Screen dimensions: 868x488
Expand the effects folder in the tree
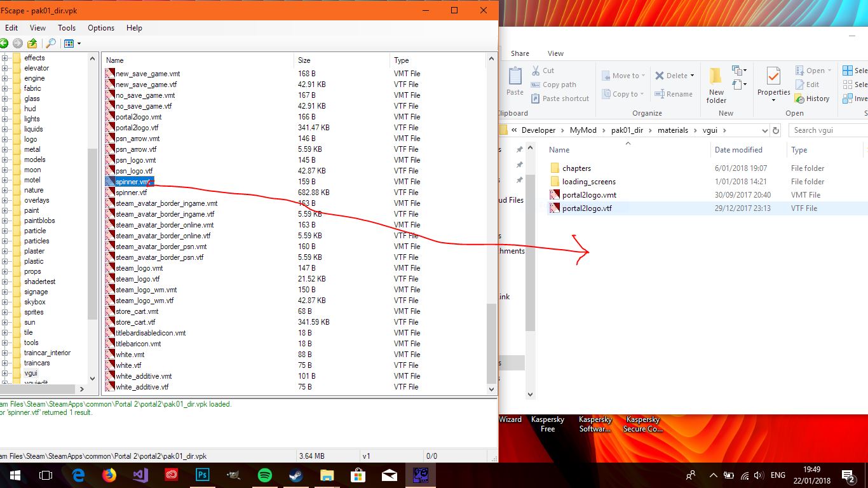point(4,58)
